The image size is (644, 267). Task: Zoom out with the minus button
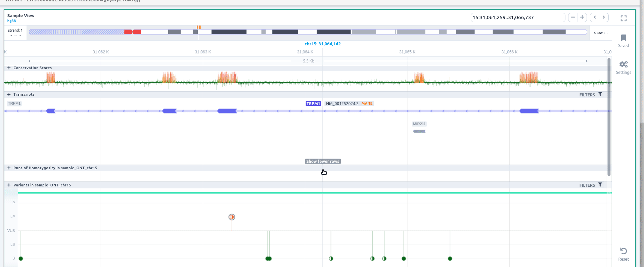pyautogui.click(x=573, y=17)
